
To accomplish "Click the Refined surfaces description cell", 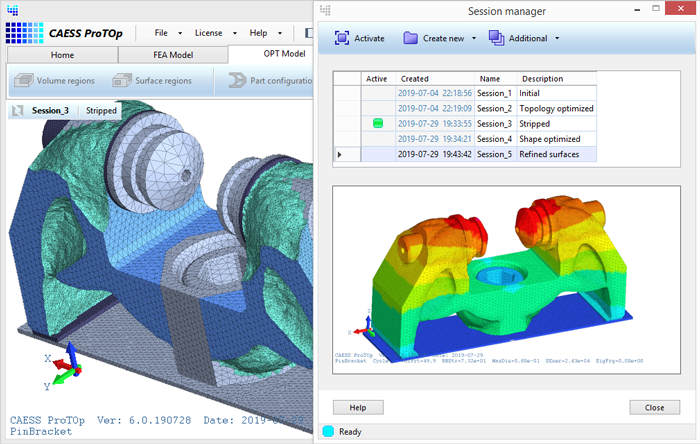I will (557, 154).
